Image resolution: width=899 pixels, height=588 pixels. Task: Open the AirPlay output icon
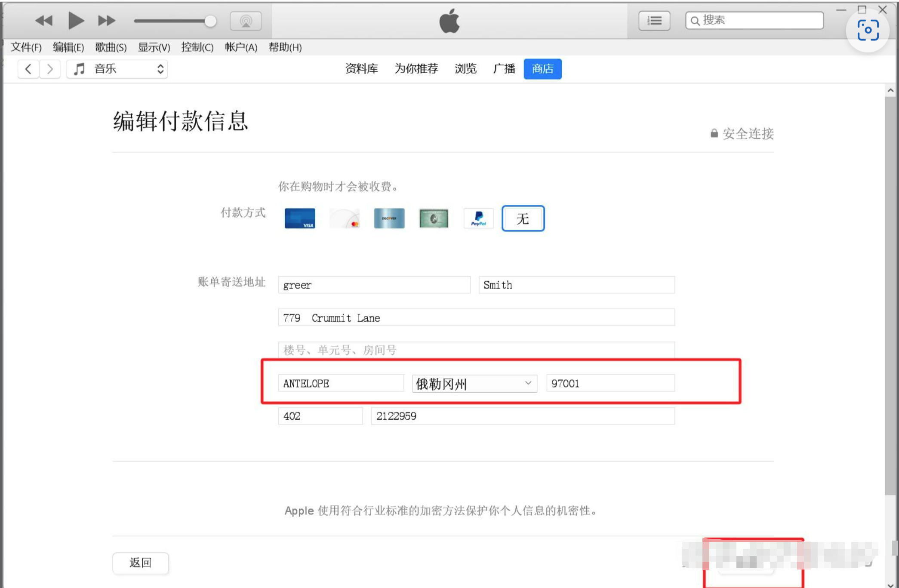tap(246, 21)
